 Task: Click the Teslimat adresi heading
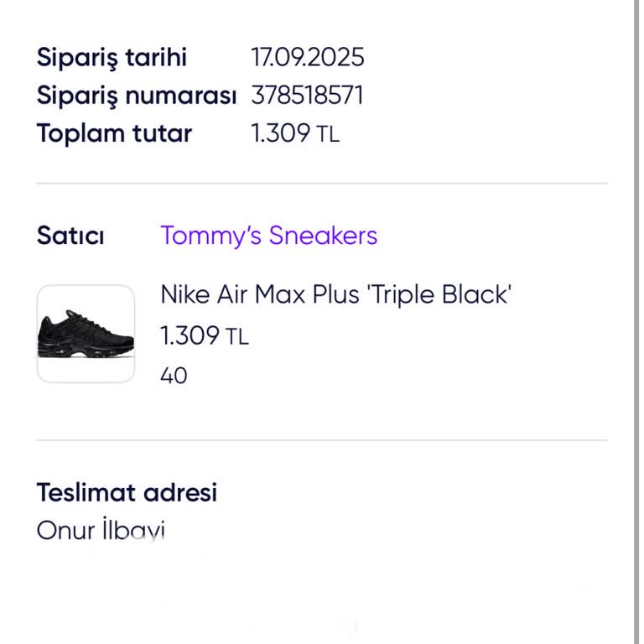click(127, 492)
